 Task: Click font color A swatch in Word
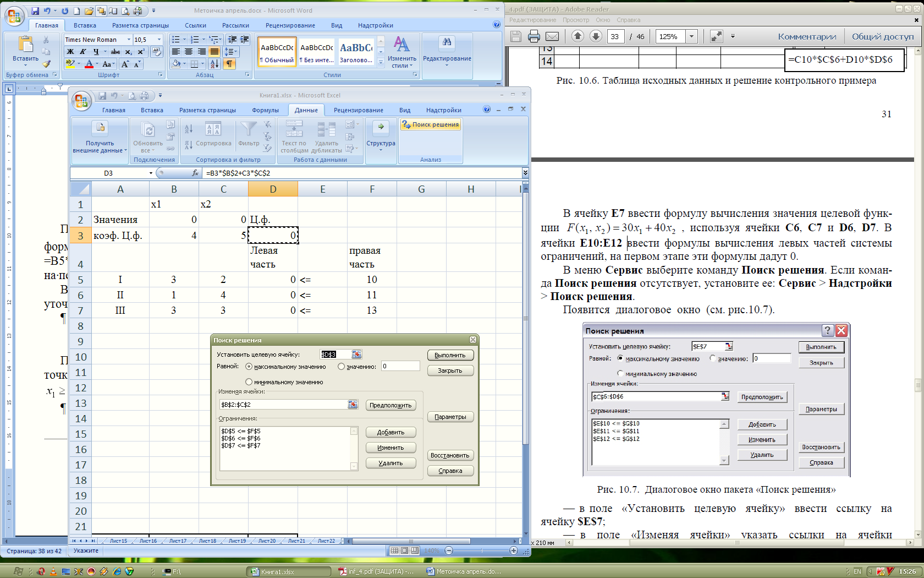[89, 64]
